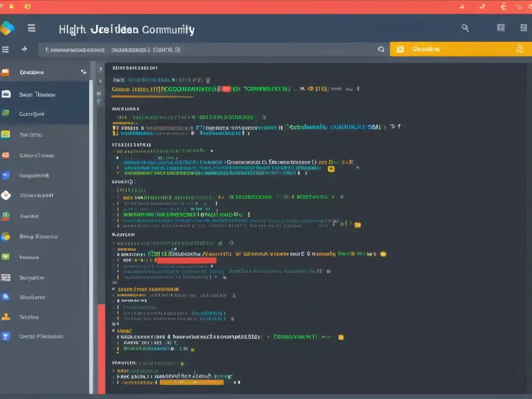
Task: Toggle the yellow warning indicator in the code
Action: (x=332, y=168)
